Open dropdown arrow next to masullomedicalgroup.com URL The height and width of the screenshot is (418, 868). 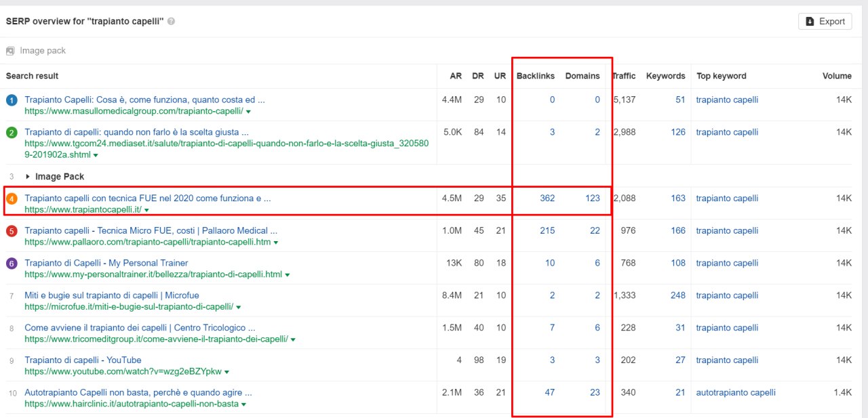pyautogui.click(x=249, y=112)
